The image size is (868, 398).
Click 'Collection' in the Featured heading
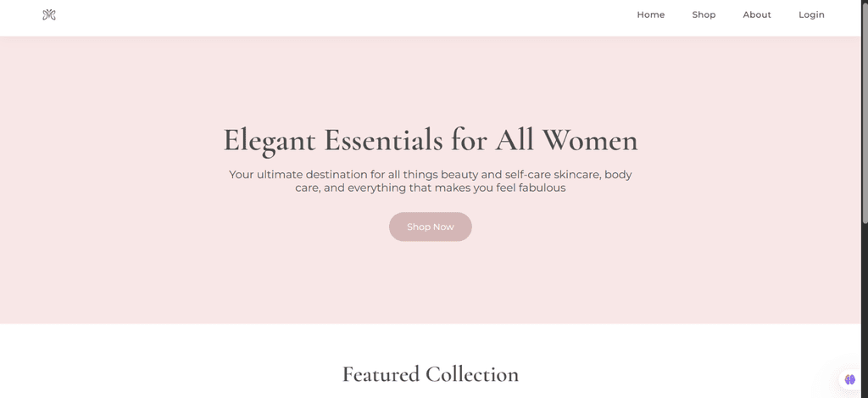472,375
